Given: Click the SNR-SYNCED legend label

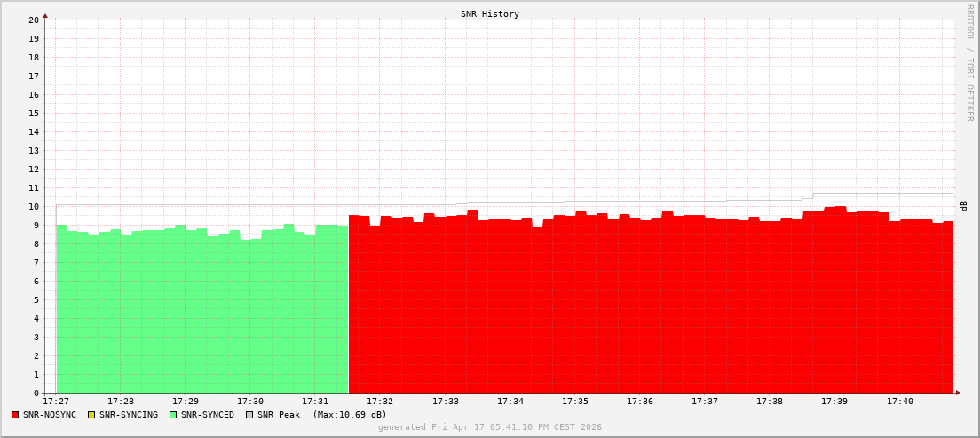Looking at the screenshot, I should coord(208,415).
